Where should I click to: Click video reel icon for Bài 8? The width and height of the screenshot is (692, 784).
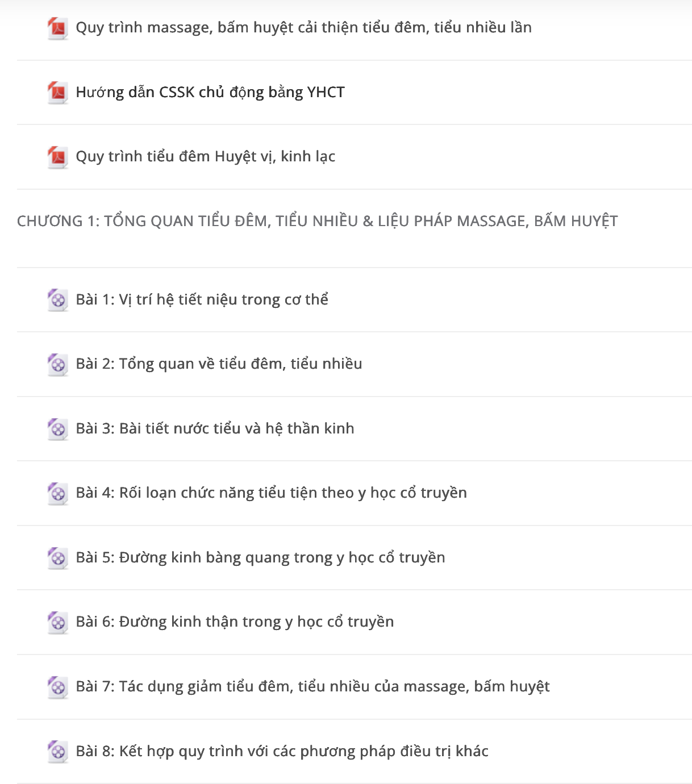pyautogui.click(x=58, y=751)
